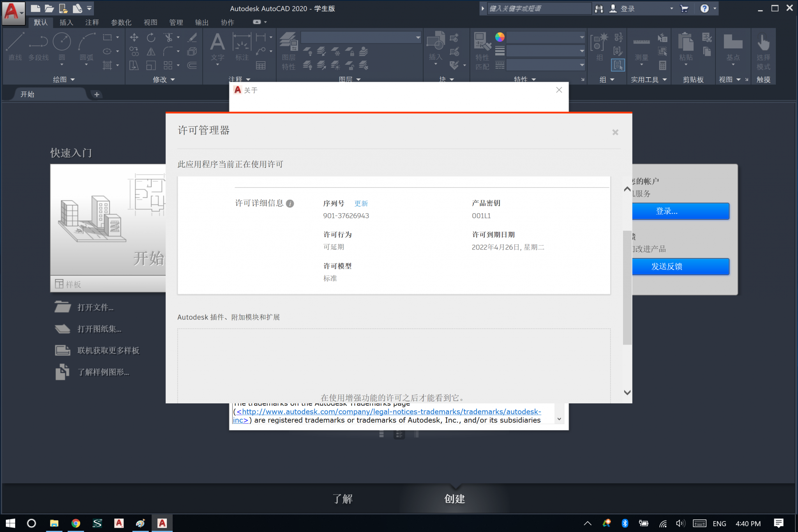Select the Line (直线) tool
Image resolution: width=798 pixels, height=532 pixels.
pos(15,46)
